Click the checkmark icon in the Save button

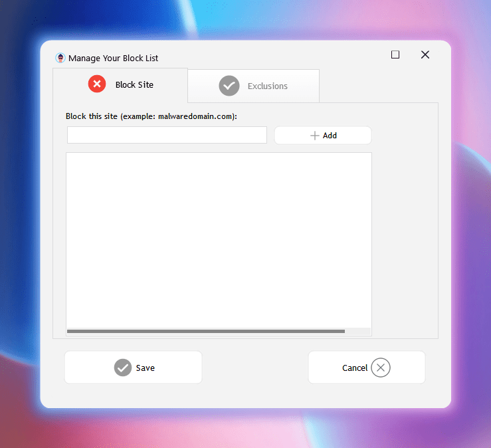(123, 368)
